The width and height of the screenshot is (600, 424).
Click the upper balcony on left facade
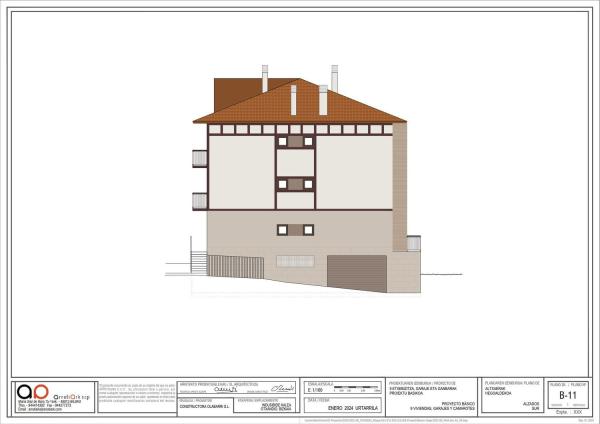click(x=200, y=158)
